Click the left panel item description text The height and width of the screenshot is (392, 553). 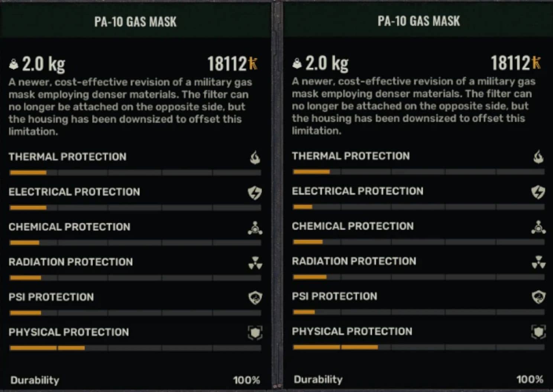pos(130,107)
